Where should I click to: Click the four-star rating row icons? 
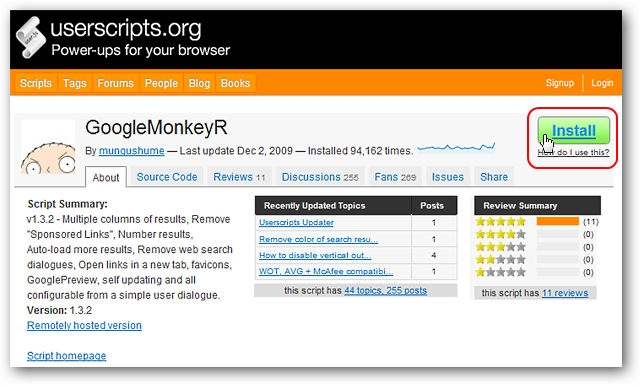500,234
